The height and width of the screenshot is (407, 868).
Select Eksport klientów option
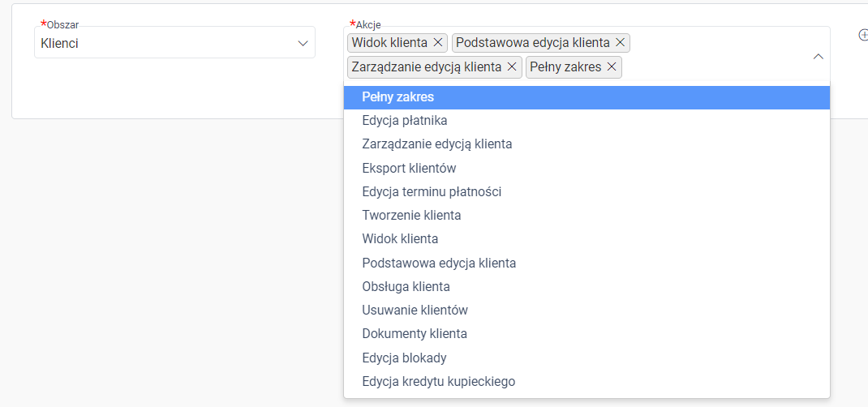587,168
